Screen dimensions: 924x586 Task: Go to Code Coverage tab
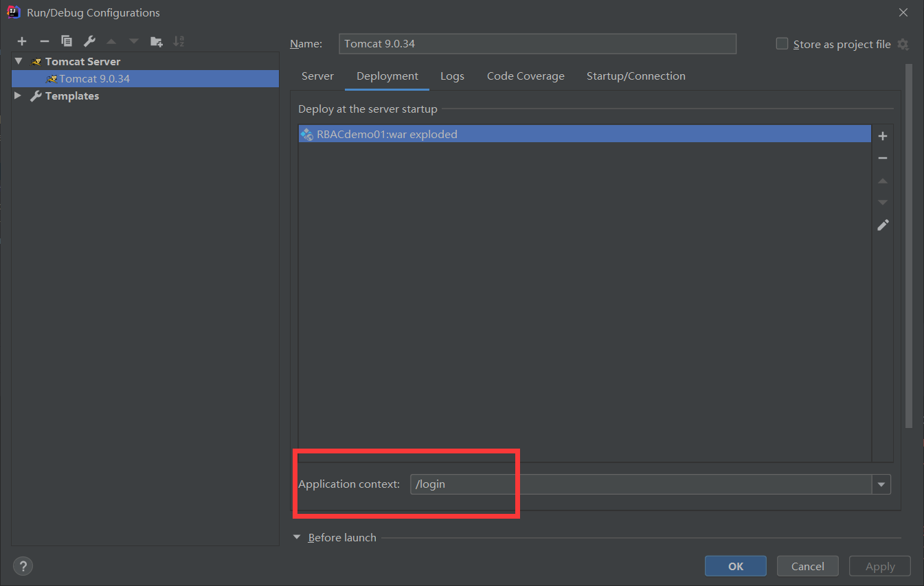coord(526,76)
